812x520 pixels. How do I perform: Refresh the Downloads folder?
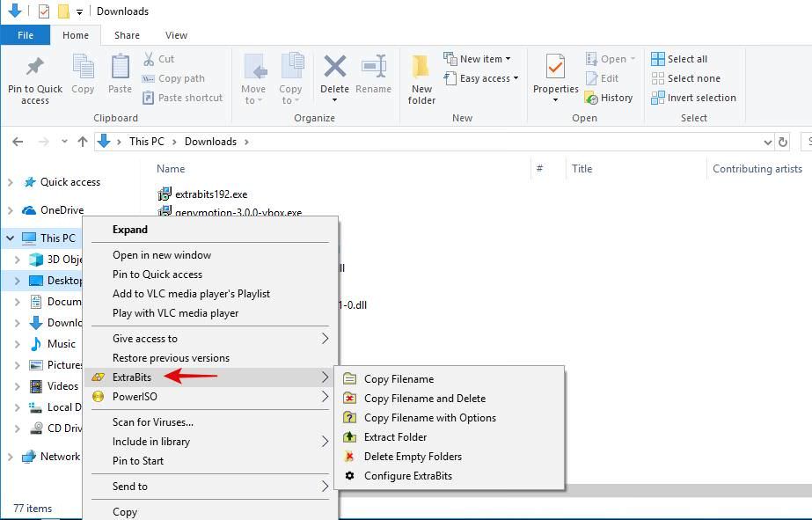tap(783, 142)
